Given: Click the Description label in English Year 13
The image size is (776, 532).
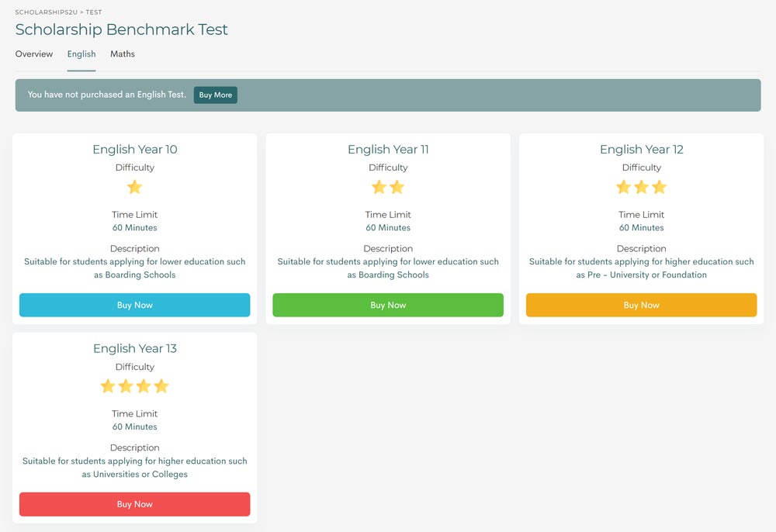Looking at the screenshot, I should pos(134,448).
